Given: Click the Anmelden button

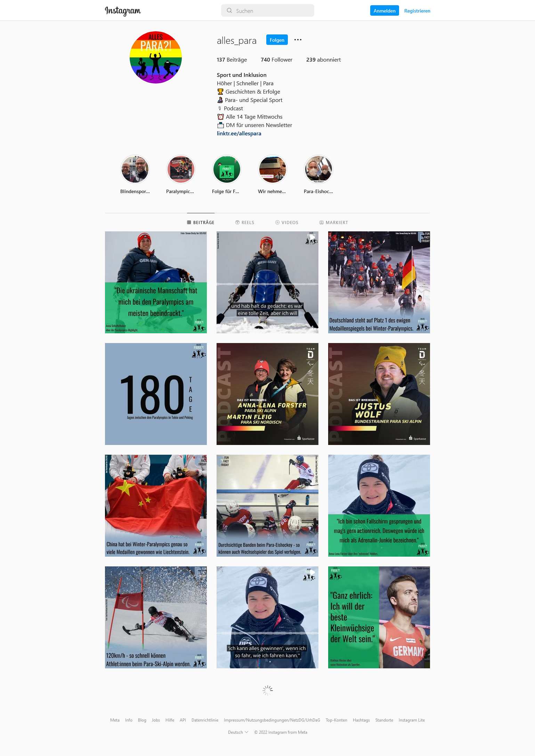Looking at the screenshot, I should click(384, 10).
